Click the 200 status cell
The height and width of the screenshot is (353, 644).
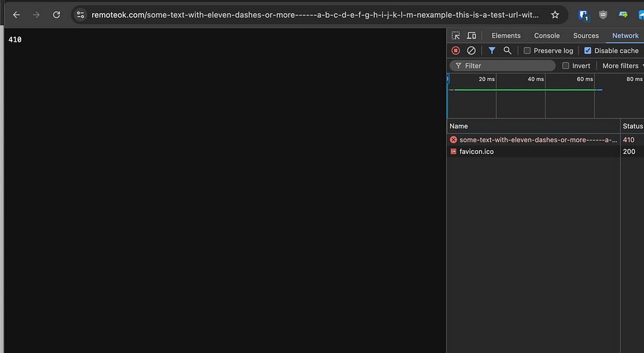(629, 151)
